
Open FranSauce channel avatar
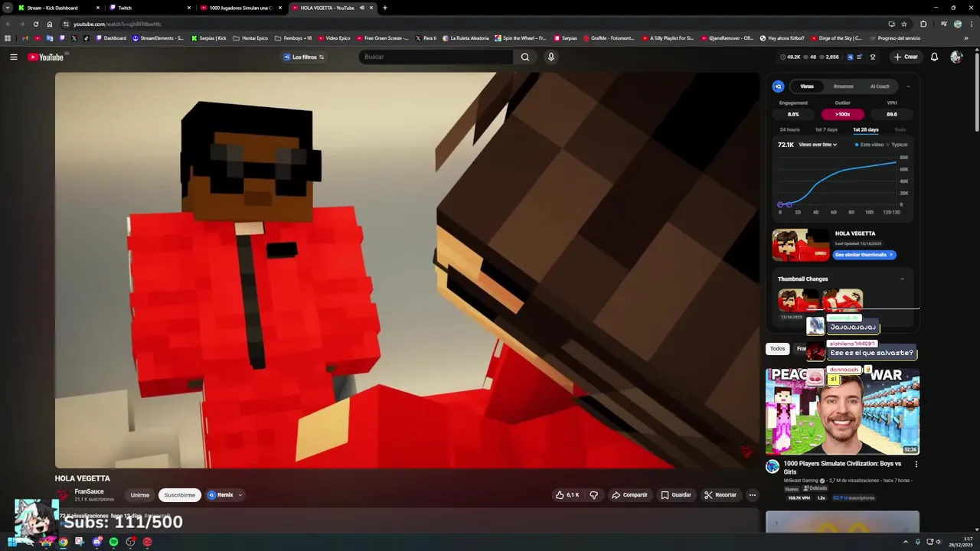tap(63, 494)
